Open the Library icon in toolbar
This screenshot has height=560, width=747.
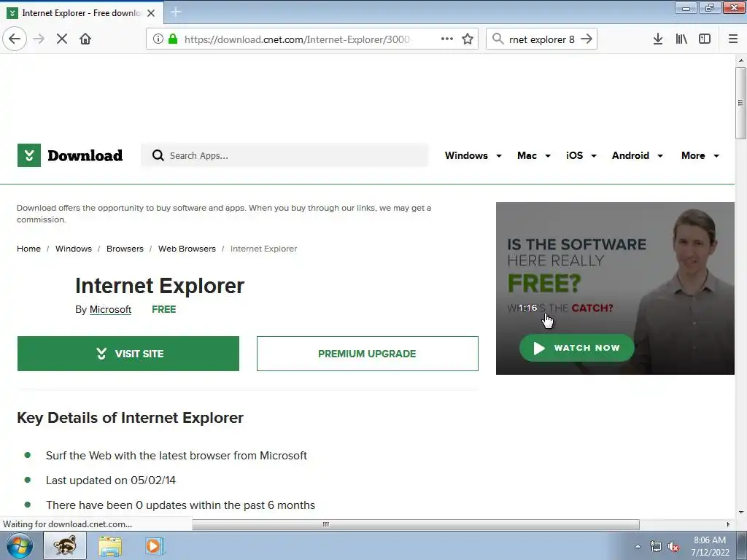click(681, 39)
